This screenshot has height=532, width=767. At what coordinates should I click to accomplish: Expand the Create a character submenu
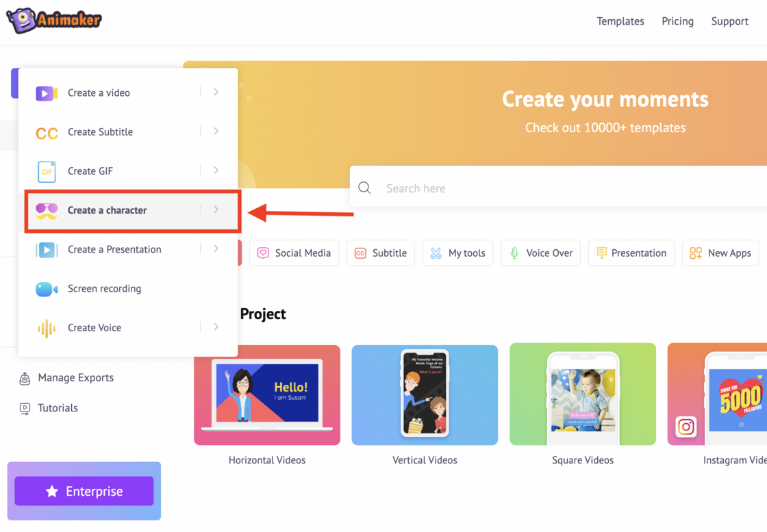(x=216, y=210)
